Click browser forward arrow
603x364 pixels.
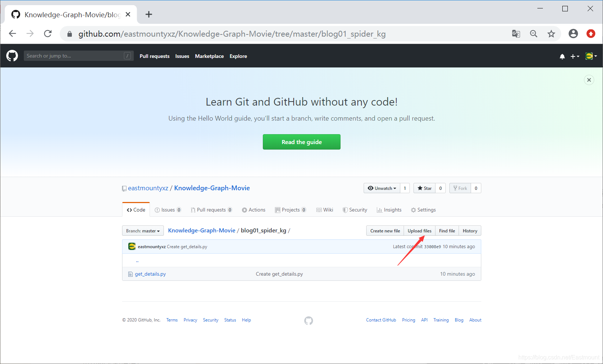point(30,34)
